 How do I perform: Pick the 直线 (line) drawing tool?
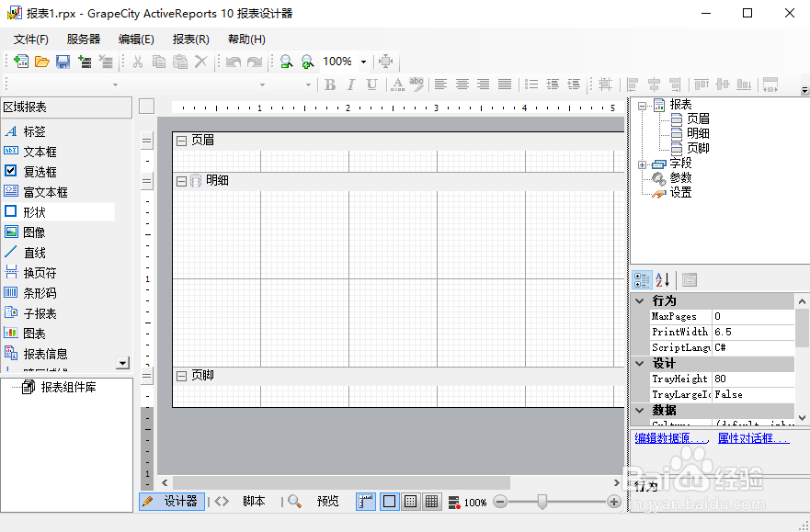tap(38, 252)
